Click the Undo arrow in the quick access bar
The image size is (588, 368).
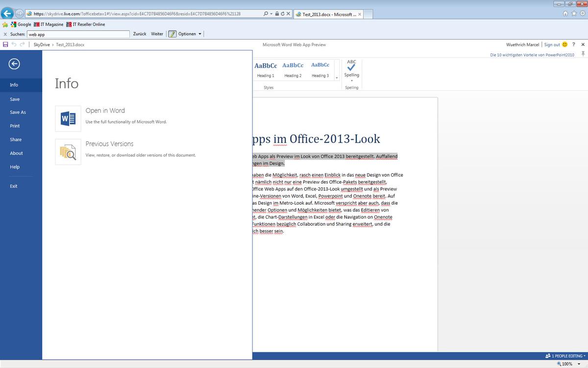click(x=14, y=45)
